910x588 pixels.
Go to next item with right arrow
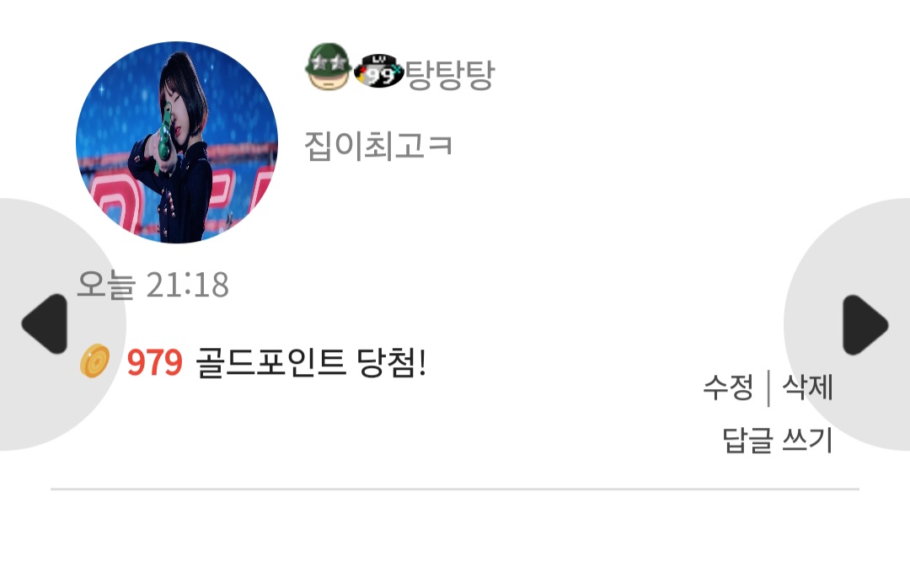[864, 323]
